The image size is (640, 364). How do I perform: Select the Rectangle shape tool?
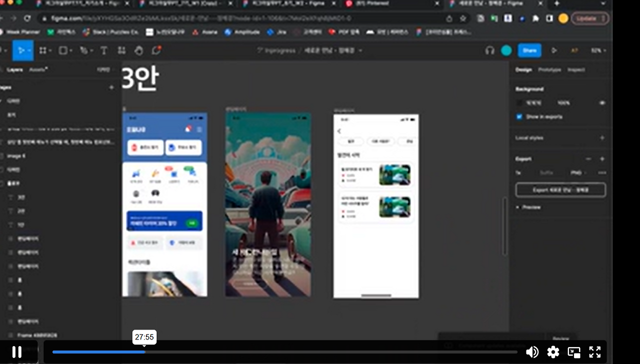point(63,50)
